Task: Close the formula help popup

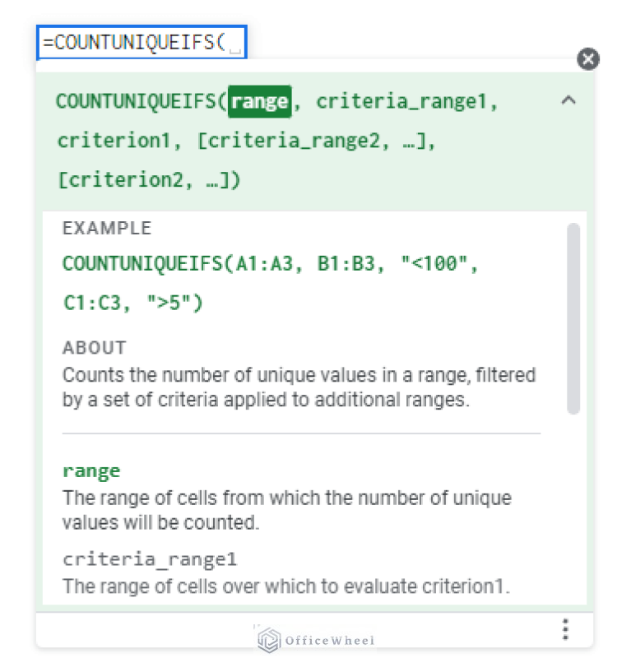Action: coord(587,58)
